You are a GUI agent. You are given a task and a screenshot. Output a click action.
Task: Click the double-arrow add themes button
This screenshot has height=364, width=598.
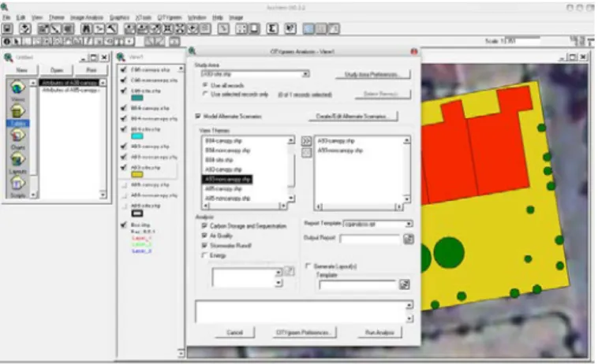pyautogui.click(x=306, y=141)
